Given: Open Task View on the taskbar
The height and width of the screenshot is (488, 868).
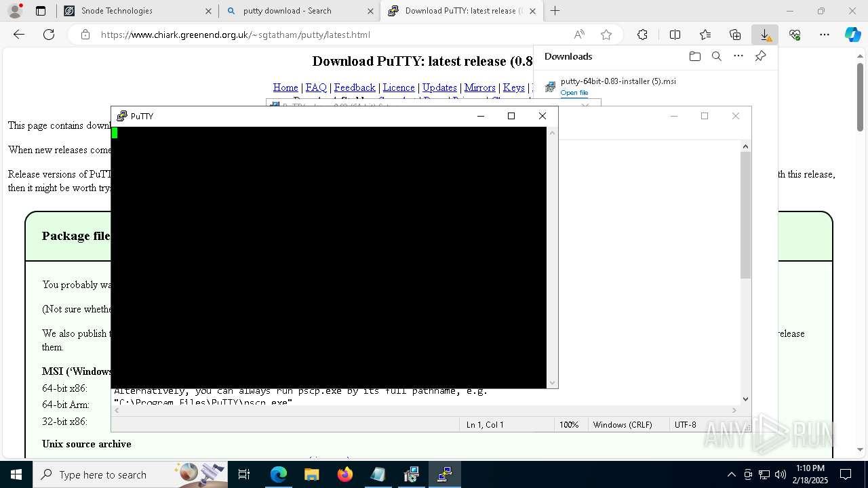Looking at the screenshot, I should [244, 474].
